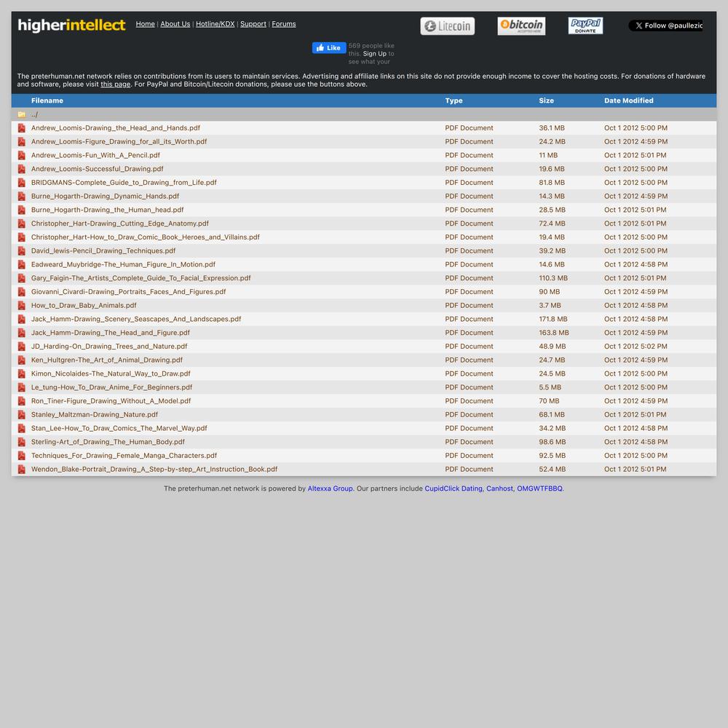This screenshot has width=728, height=728.
Task: Open Jack_Hamm-Drawing_Scenery_Seascapes_And_Landscapes.pdf
Action: pyautogui.click(x=136, y=319)
